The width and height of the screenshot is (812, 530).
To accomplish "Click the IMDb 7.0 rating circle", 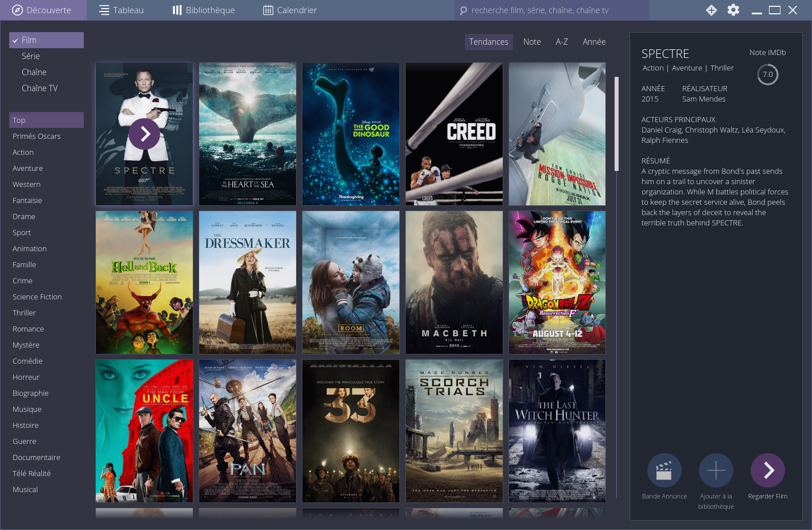I will [768, 75].
